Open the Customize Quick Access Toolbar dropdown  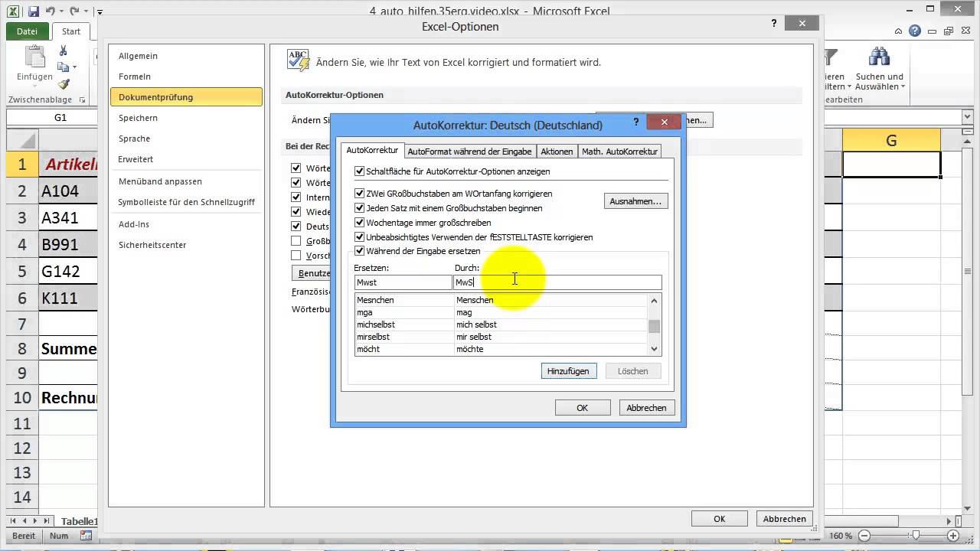pos(100,12)
